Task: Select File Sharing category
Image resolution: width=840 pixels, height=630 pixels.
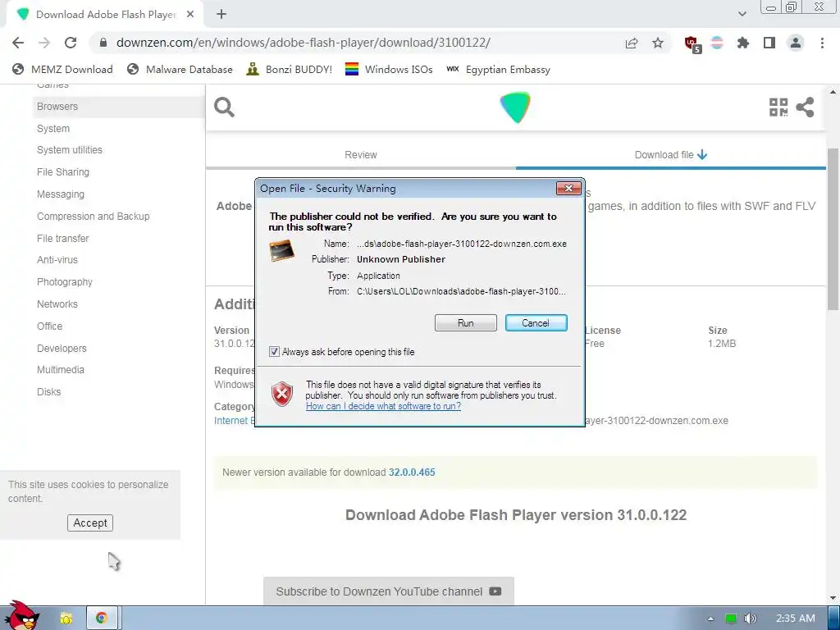Action: 63,172
